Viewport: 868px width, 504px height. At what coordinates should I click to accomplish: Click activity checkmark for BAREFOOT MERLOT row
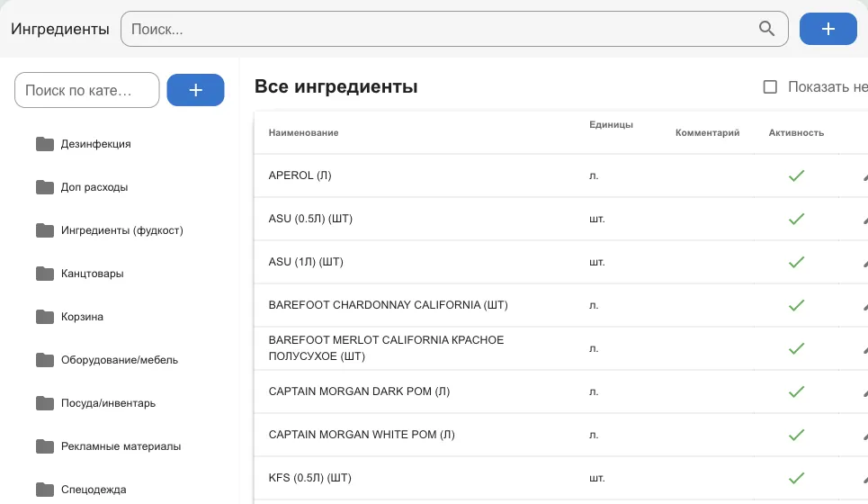pyautogui.click(x=796, y=348)
